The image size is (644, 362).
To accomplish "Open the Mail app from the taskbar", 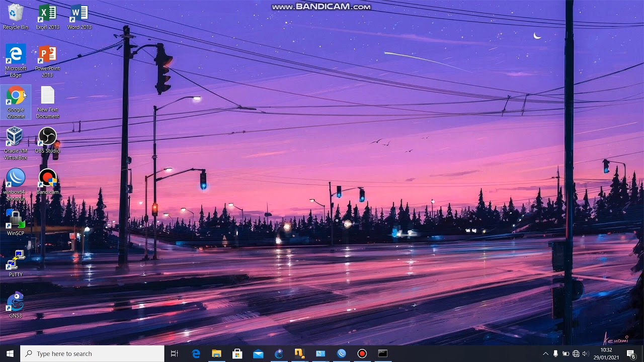I will pos(258,353).
